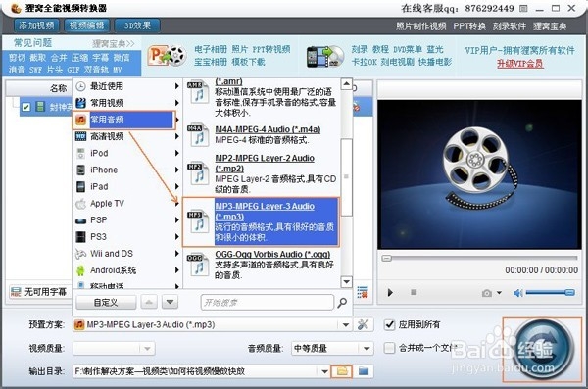Move preset down with arrow button
Image resolution: width=588 pixels, height=389 pixels.
point(170,303)
